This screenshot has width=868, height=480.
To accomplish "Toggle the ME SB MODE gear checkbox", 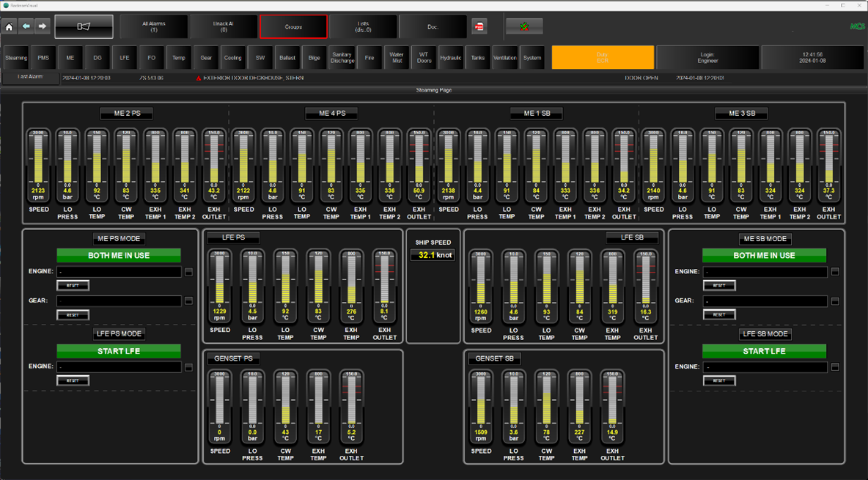I will [835, 301].
